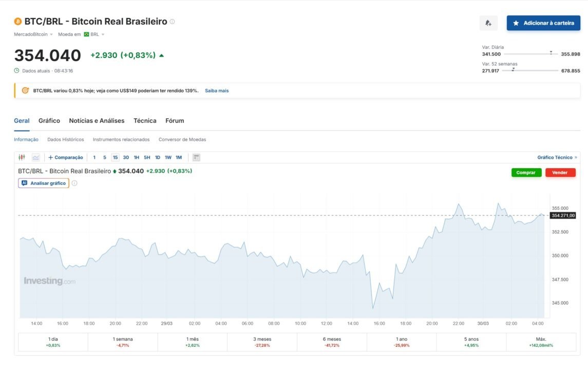Viewport: 588px width, 370px height.
Task: Switch to the Técnica tab
Action: pos(145,120)
